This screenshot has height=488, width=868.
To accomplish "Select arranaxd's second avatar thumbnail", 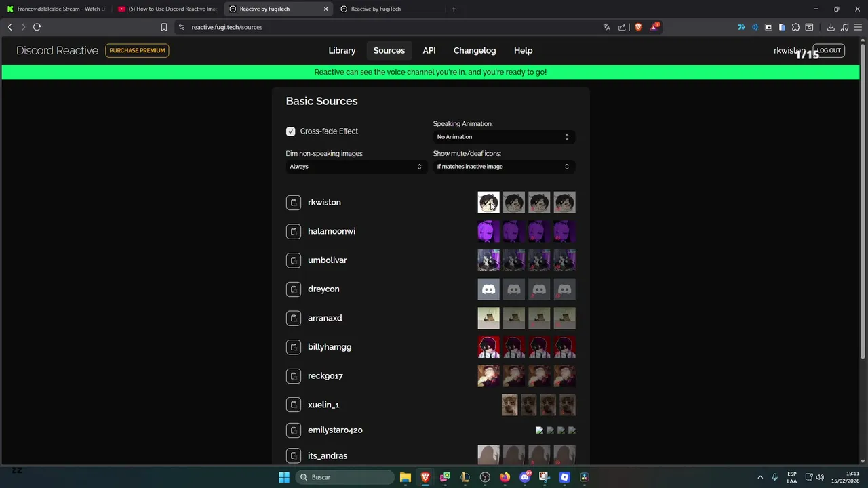I will (x=514, y=319).
